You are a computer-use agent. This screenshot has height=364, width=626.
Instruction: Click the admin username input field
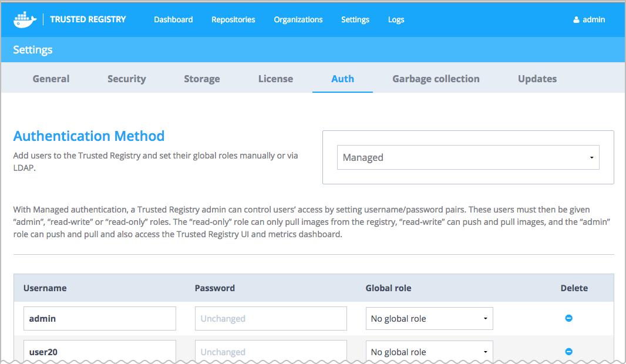click(100, 319)
